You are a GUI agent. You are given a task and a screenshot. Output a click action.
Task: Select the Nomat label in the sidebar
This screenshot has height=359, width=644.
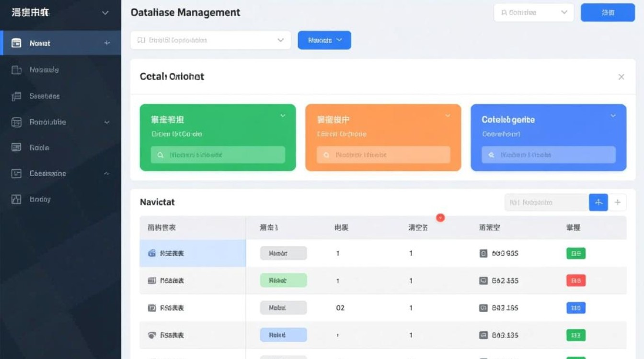(40, 43)
